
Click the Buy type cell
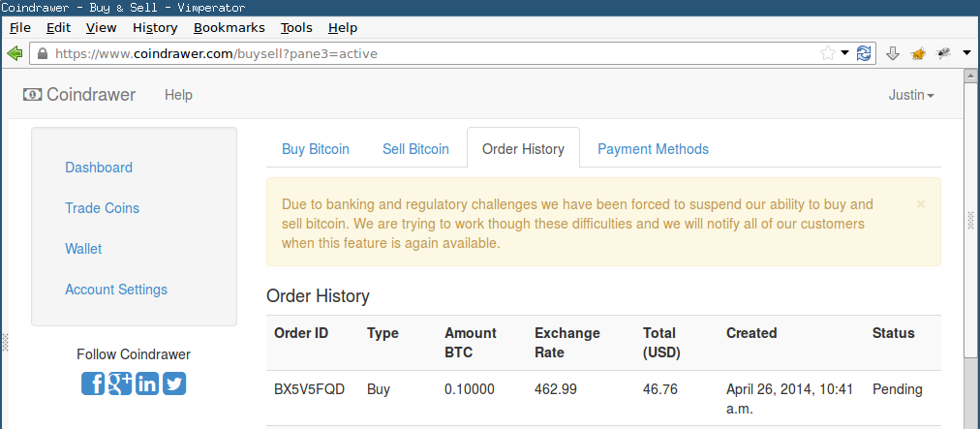point(378,389)
